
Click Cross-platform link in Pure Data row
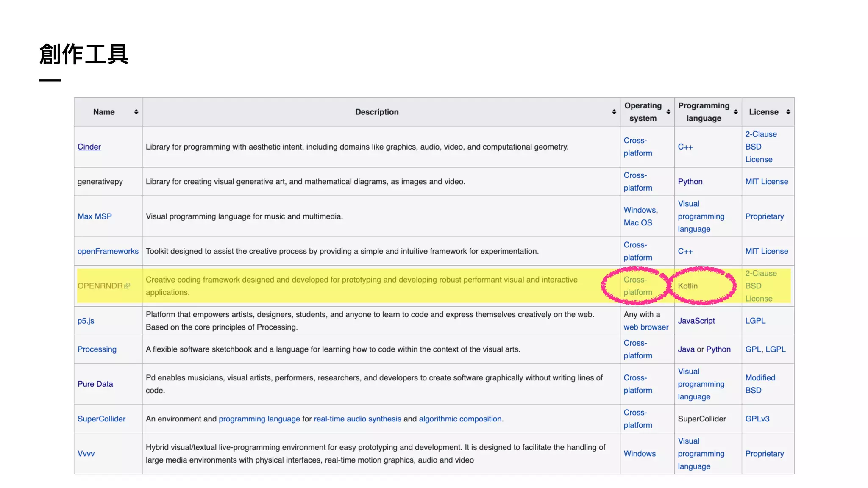click(x=638, y=384)
